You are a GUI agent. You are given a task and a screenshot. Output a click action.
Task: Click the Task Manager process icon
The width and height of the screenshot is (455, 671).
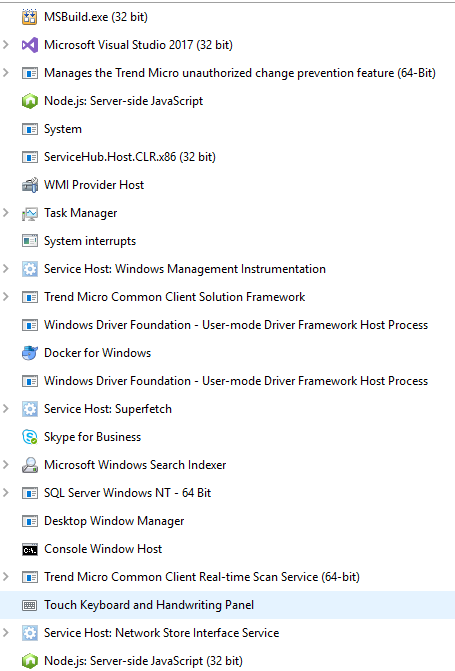(x=30, y=213)
